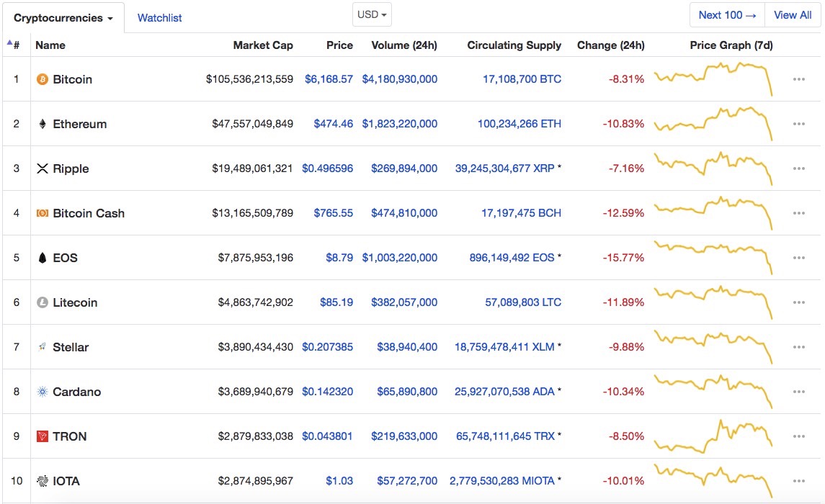This screenshot has width=825, height=504.
Task: Sort by Change (24h) column
Action: (611, 45)
